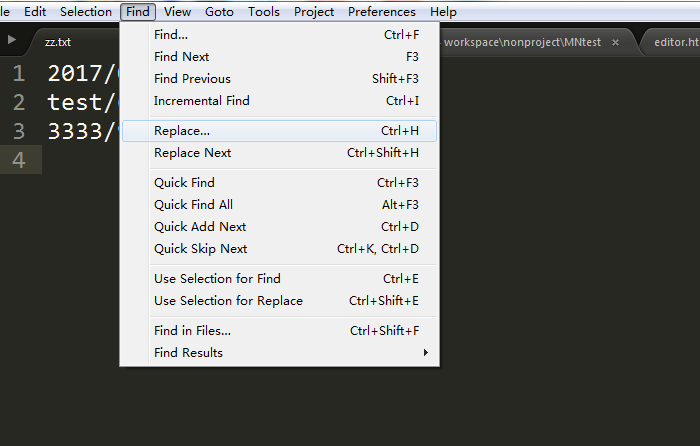
Task: Choose Replace... menu entry
Action: [279, 131]
